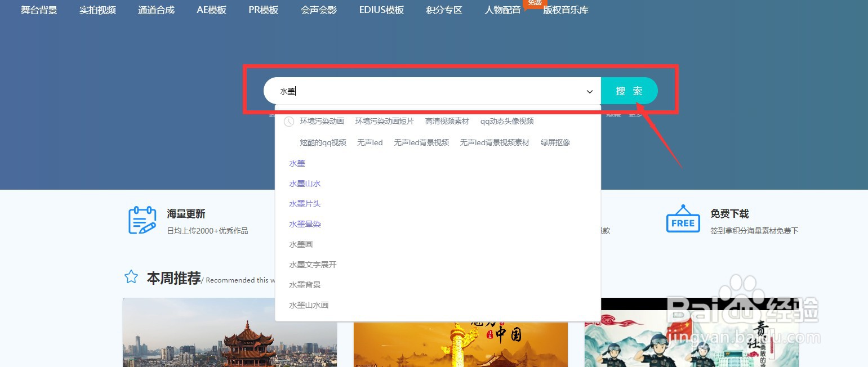Click the star icon next to 本周推荐
The width and height of the screenshot is (868, 367).
131,276
